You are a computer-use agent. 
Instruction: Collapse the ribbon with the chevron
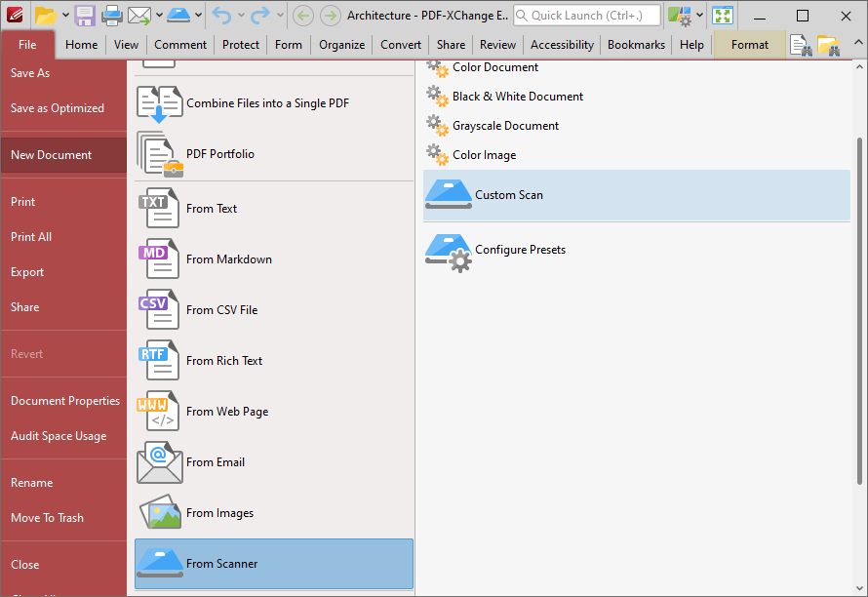point(858,42)
